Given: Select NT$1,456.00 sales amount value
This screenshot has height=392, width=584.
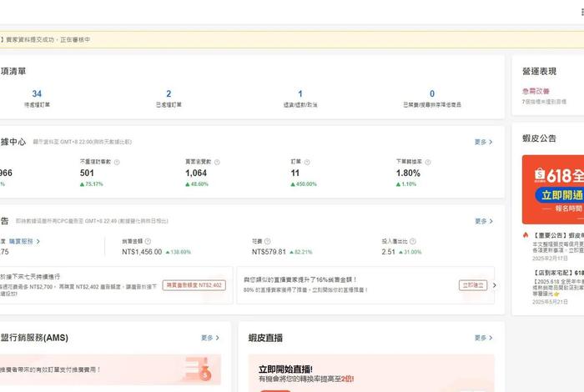Looking at the screenshot, I should (142, 252).
